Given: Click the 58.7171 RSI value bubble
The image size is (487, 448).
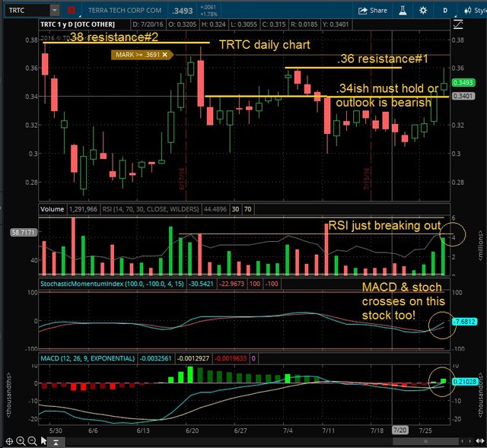Looking at the screenshot, I should pyautogui.click(x=23, y=232).
